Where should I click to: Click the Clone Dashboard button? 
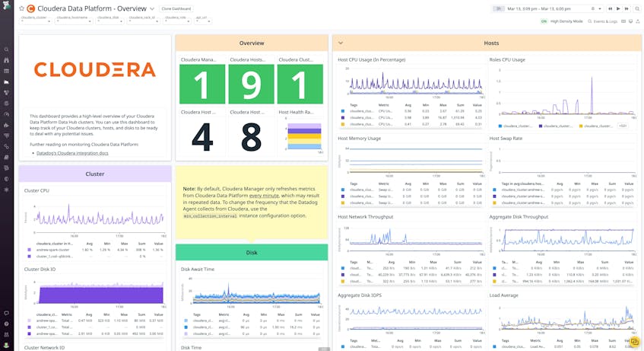(176, 8)
